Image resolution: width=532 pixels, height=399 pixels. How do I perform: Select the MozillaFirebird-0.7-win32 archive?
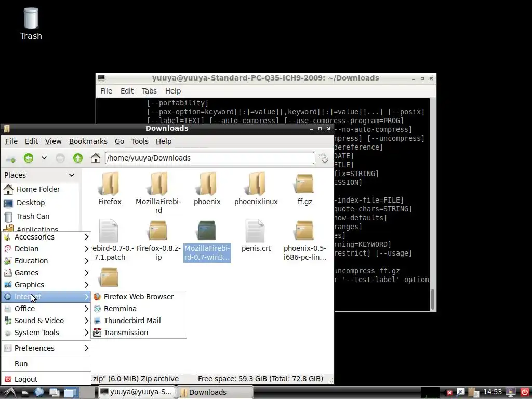[x=207, y=241]
